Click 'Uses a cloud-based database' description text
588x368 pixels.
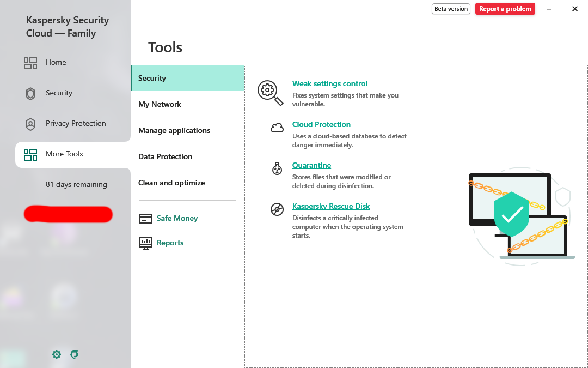pos(349,141)
